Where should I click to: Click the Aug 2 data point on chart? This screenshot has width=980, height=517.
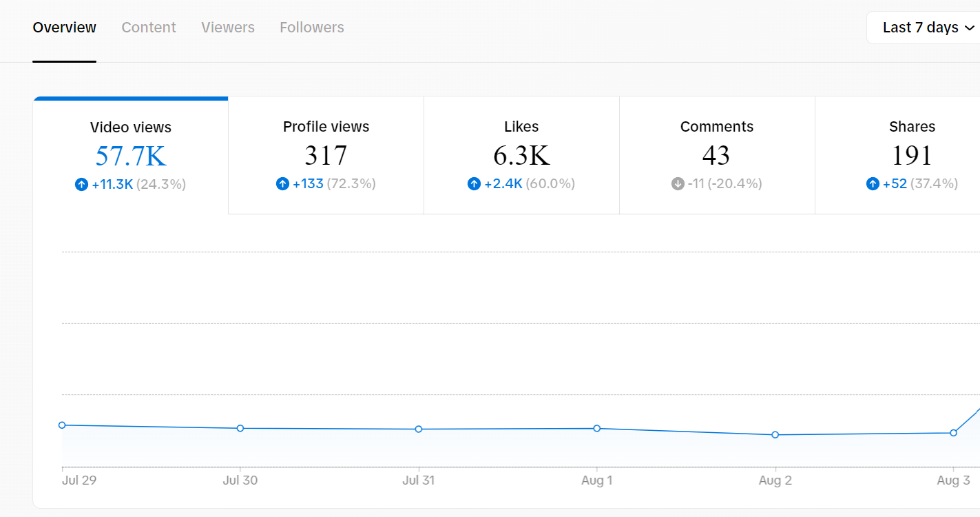(x=775, y=435)
